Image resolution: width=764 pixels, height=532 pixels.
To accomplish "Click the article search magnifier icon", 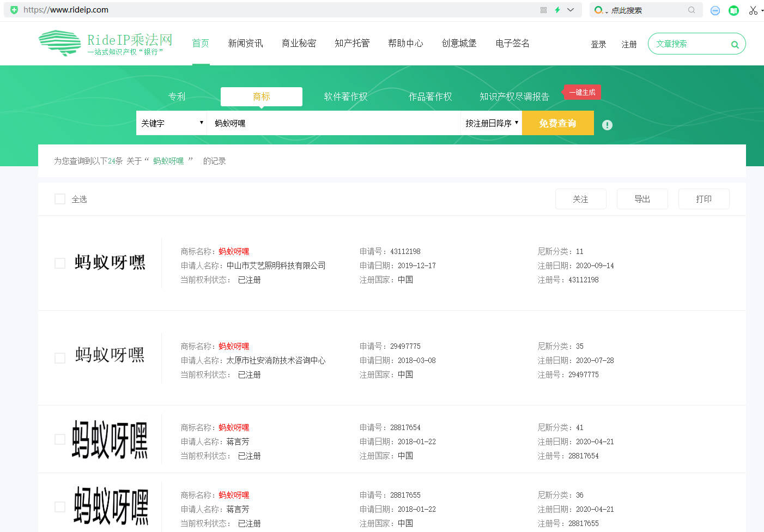I will pyautogui.click(x=735, y=45).
